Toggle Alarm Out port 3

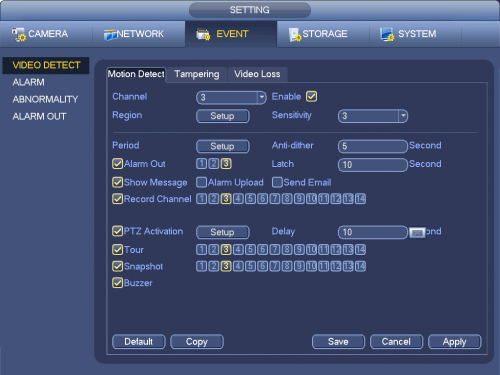(226, 164)
